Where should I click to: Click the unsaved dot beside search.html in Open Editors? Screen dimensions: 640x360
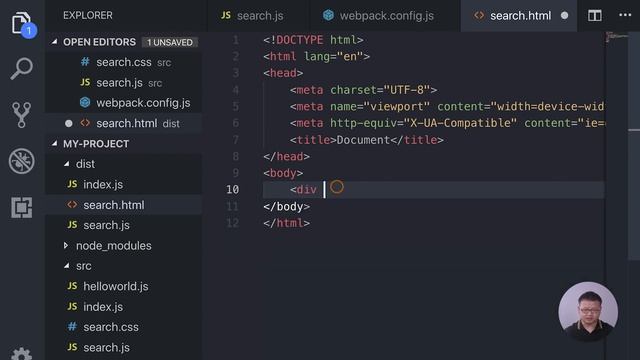[69, 123]
